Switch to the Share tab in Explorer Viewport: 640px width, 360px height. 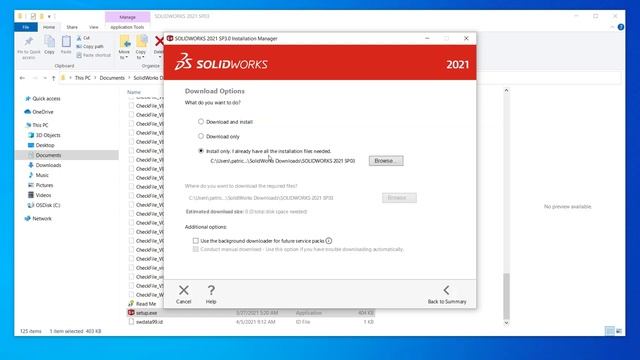point(72,27)
